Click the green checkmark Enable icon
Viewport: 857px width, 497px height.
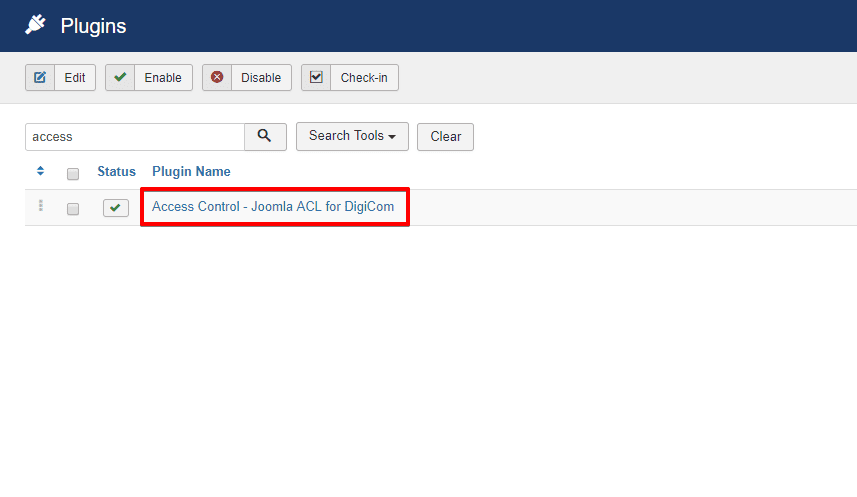120,78
